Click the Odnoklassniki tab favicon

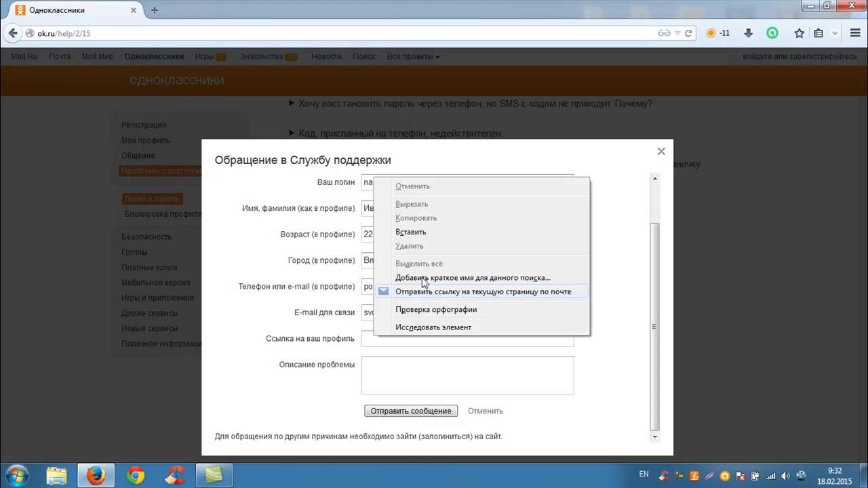click(x=20, y=10)
